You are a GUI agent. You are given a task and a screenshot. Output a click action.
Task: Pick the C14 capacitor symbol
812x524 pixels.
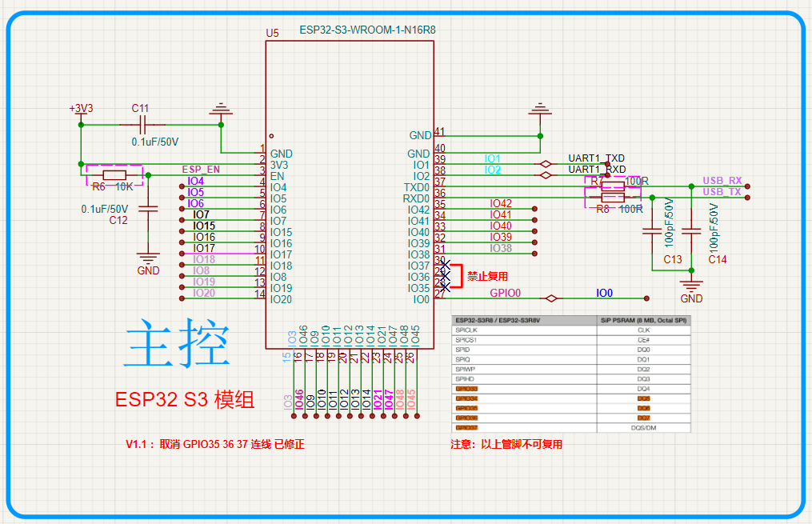(691, 231)
